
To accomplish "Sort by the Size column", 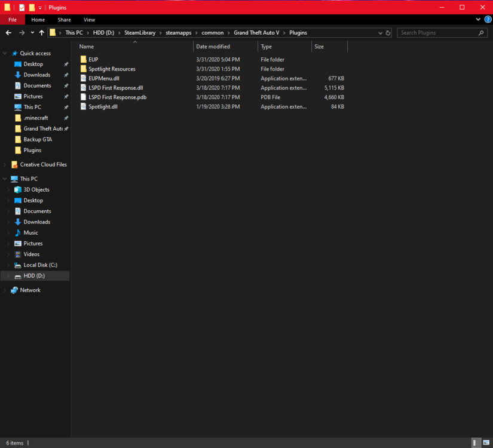I will pos(329,47).
